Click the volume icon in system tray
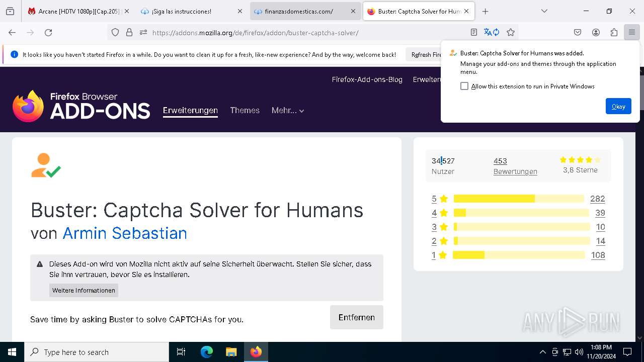The width and height of the screenshot is (644, 362). [579, 352]
